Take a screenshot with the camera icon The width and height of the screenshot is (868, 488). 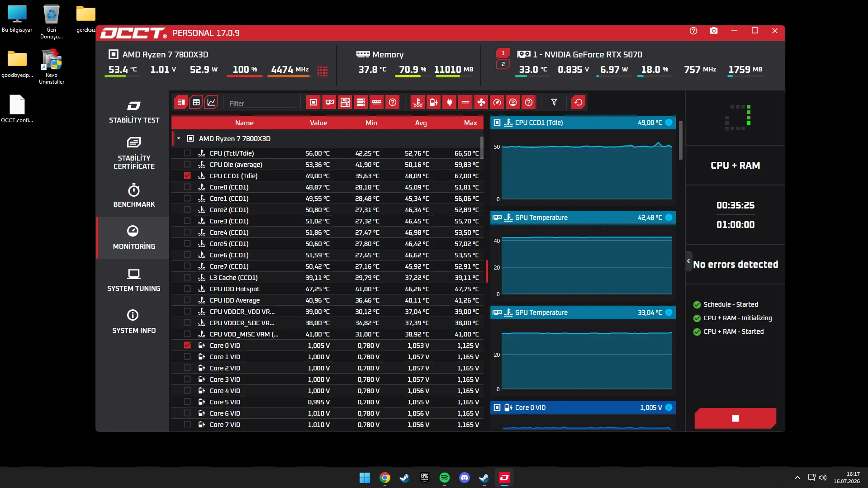click(x=714, y=31)
